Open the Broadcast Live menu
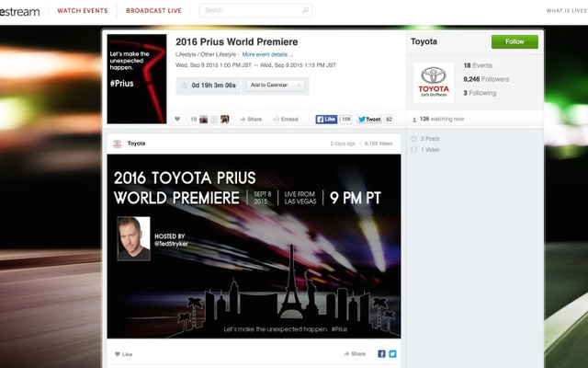The image size is (588, 368). [x=153, y=10]
